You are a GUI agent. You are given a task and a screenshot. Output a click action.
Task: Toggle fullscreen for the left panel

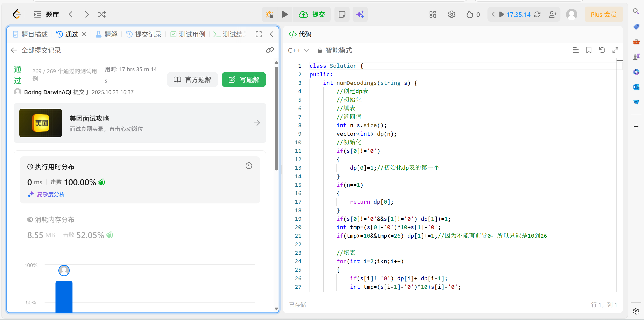[259, 34]
